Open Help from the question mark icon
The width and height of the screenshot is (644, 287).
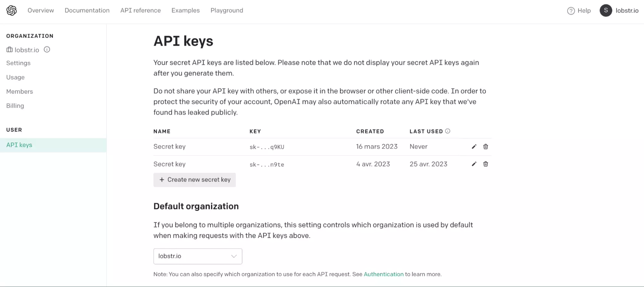click(x=571, y=11)
